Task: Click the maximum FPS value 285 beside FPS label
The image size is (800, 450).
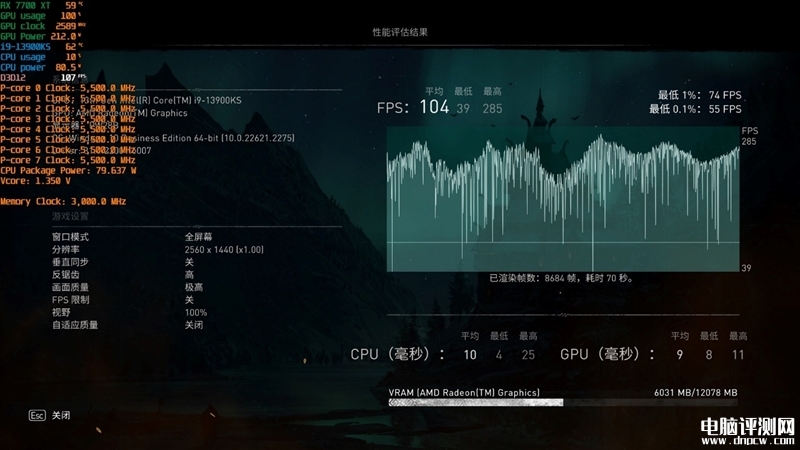Action: click(x=492, y=109)
